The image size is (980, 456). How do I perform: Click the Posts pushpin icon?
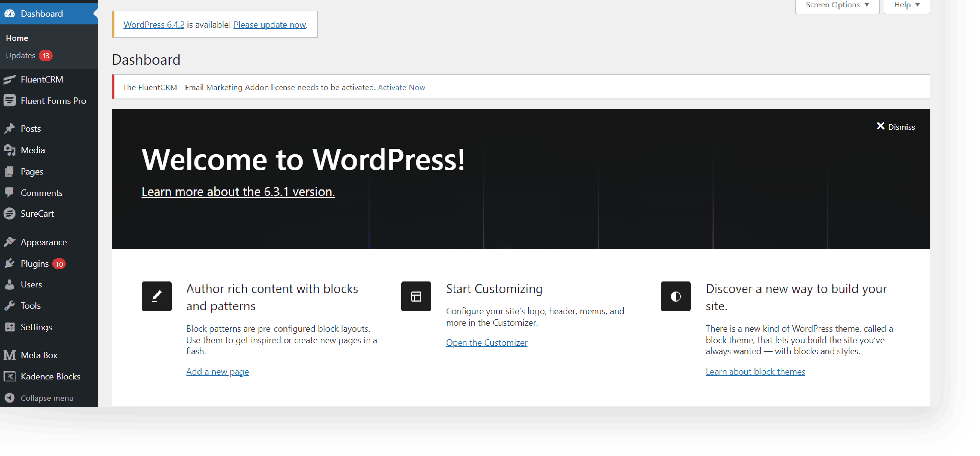[x=10, y=129]
